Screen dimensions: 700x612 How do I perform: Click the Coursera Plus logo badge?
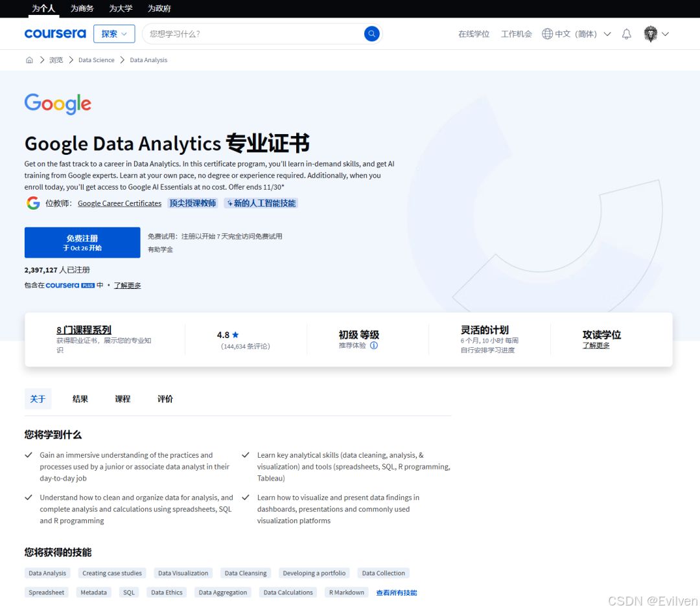pyautogui.click(x=69, y=285)
